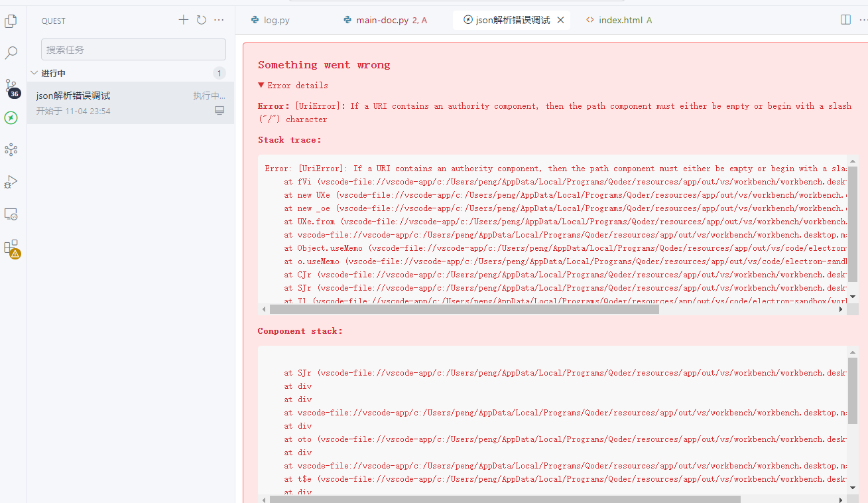Open the Remote Explorer monitor icon
Image resolution: width=868 pixels, height=503 pixels.
pyautogui.click(x=11, y=214)
